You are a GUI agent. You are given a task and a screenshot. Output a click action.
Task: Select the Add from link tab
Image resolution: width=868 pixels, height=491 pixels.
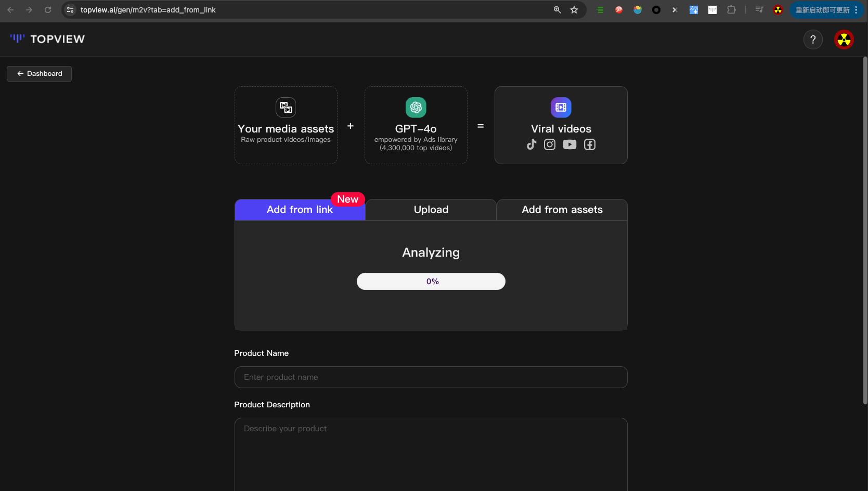(x=300, y=210)
